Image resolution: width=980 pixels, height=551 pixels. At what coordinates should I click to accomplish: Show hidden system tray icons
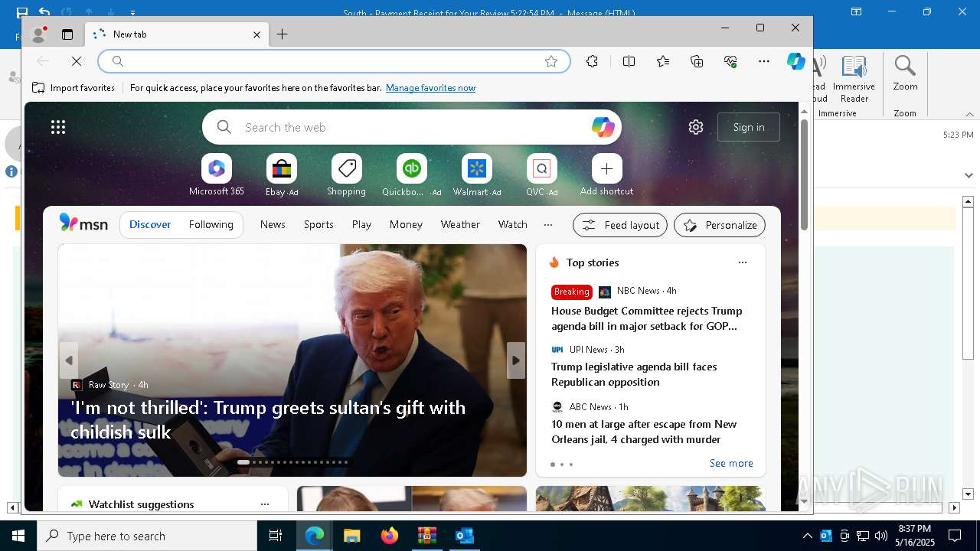tap(807, 536)
